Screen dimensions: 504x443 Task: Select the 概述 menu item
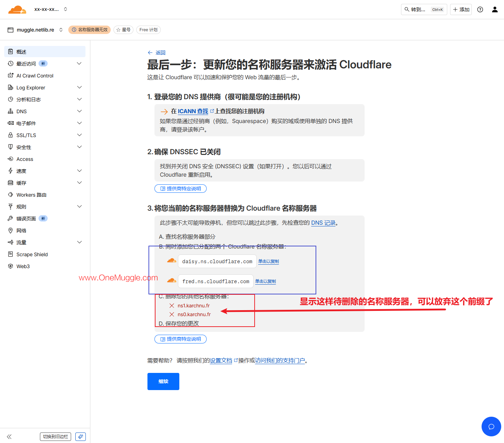click(x=45, y=52)
